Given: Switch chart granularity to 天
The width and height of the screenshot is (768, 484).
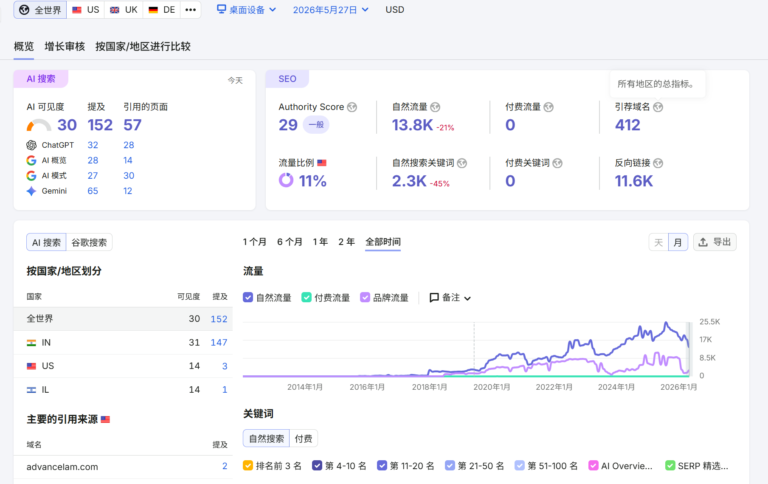Looking at the screenshot, I should pos(658,242).
